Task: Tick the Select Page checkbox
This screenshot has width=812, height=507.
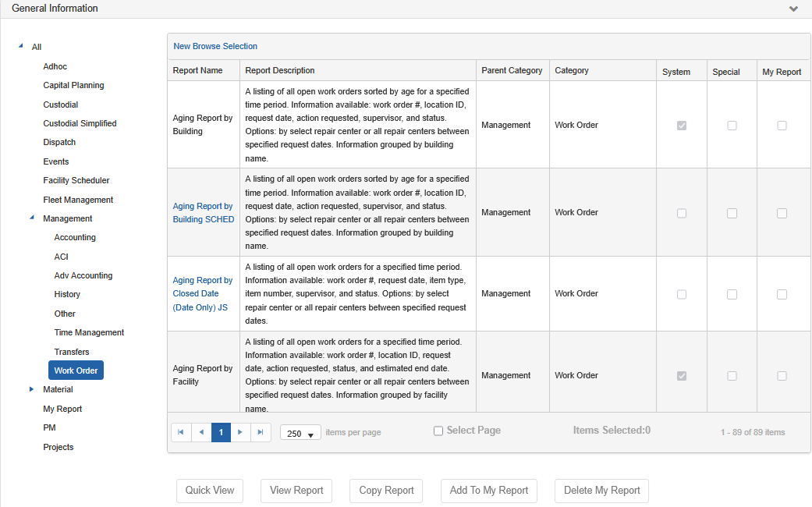Action: [438, 431]
